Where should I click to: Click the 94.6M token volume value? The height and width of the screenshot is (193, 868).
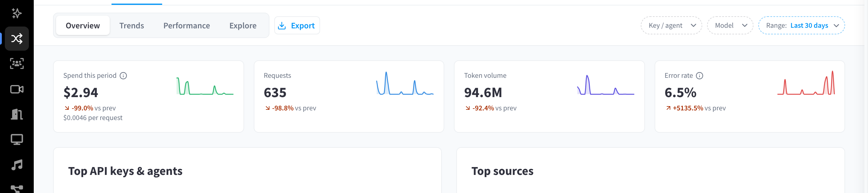(x=483, y=93)
